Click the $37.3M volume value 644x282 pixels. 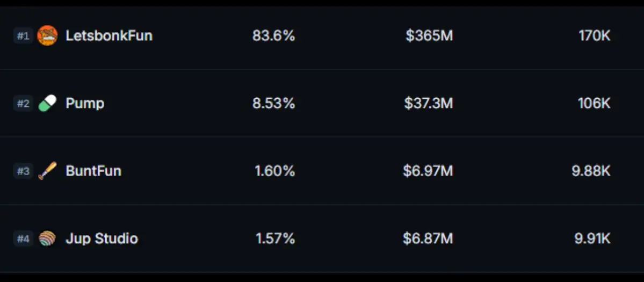pos(429,103)
